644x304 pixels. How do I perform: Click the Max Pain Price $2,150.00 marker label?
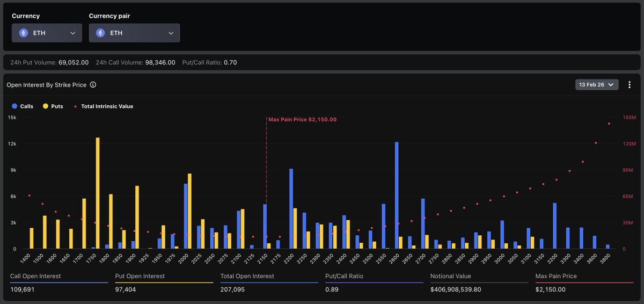pyautogui.click(x=303, y=120)
